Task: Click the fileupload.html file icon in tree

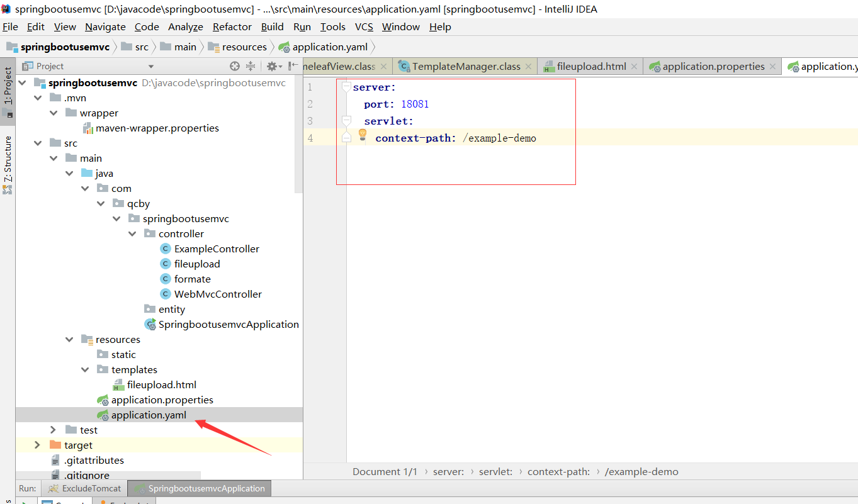Action: pos(118,384)
